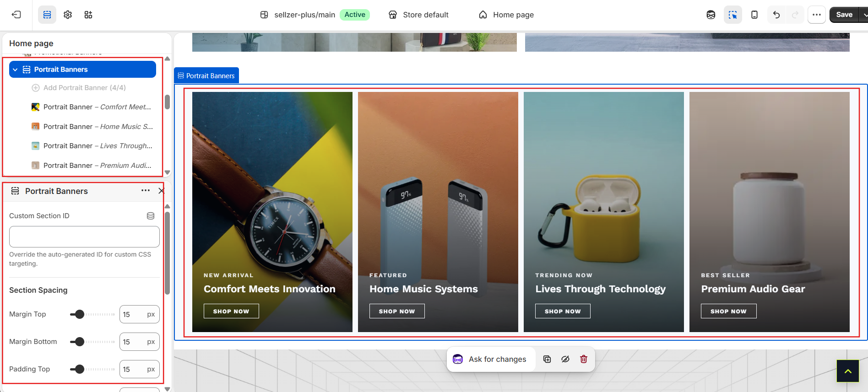Click the Margin Top value field
Image resolution: width=868 pixels, height=392 pixels.
click(x=140, y=314)
